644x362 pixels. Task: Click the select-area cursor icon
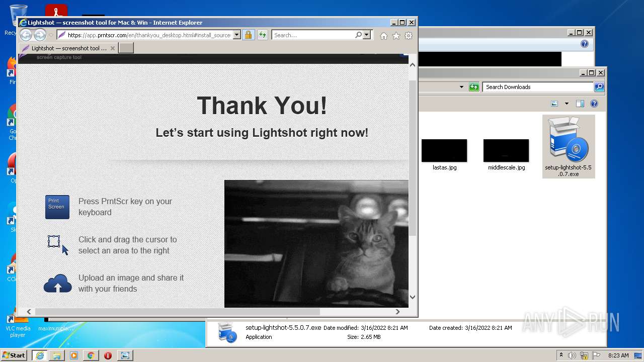[x=58, y=245]
